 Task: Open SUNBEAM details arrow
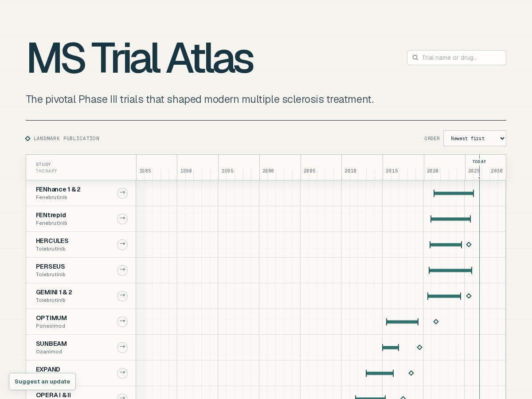tap(122, 347)
